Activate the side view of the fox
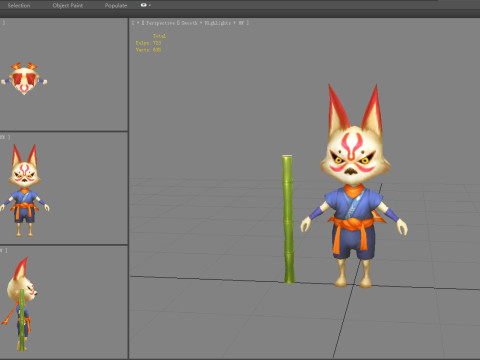 click(63, 302)
